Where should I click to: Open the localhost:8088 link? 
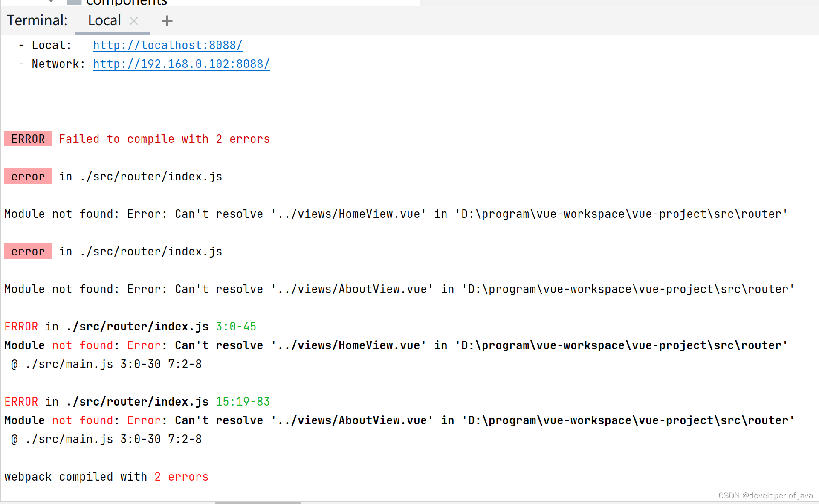(168, 45)
